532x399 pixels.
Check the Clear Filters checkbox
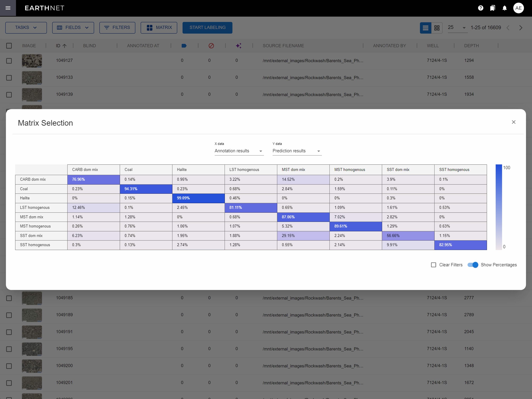point(433,265)
